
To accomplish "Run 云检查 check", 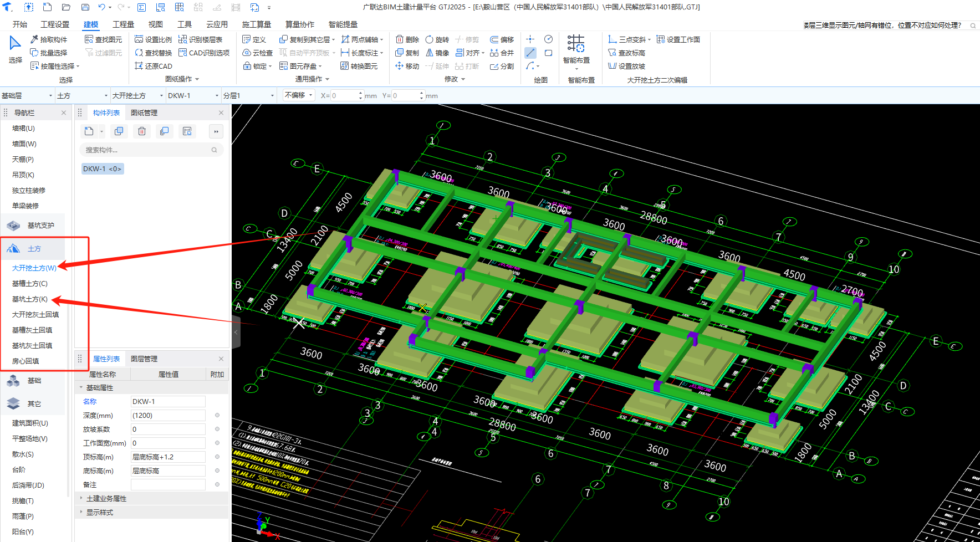I will coord(258,53).
